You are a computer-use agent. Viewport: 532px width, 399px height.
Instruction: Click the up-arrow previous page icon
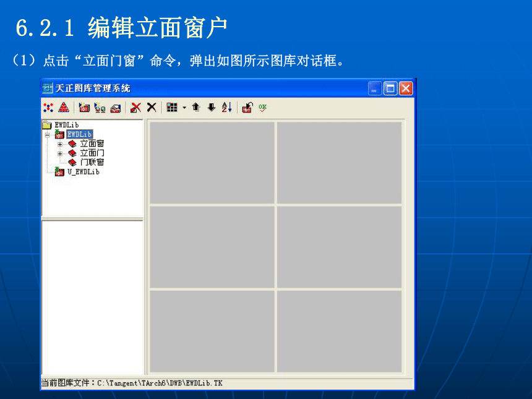click(195, 107)
